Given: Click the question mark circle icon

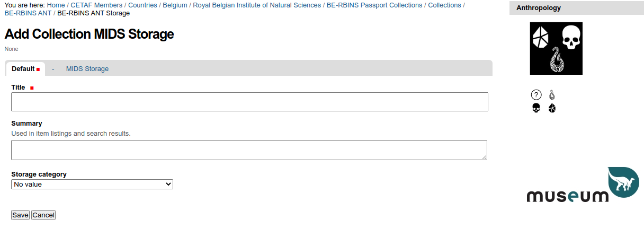Looking at the screenshot, I should click(536, 95).
